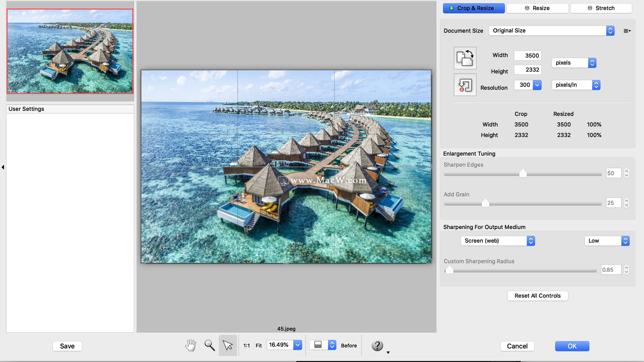This screenshot has width=644, height=362.
Task: Open the Screen (web) output medium dropdown
Action: pyautogui.click(x=498, y=241)
